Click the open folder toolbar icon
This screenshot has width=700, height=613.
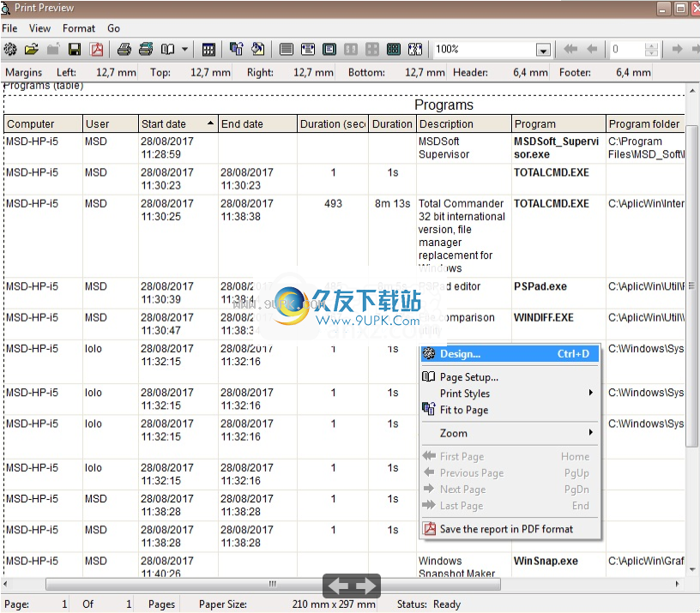31,49
